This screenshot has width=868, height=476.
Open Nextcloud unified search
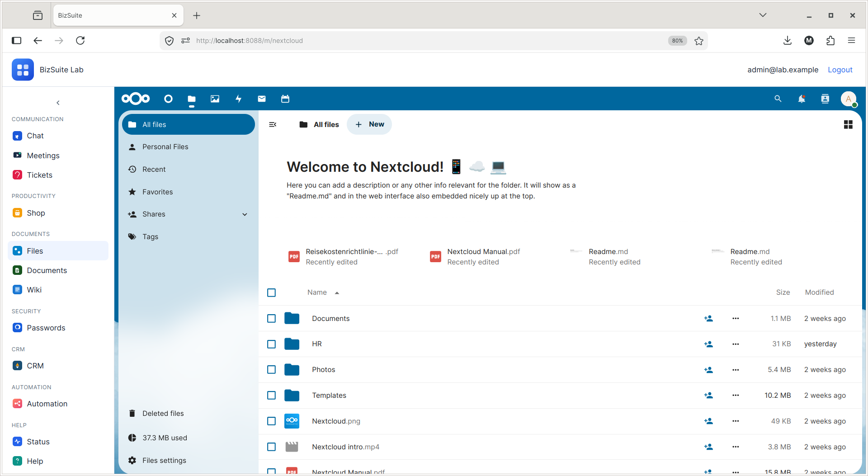coord(778,99)
